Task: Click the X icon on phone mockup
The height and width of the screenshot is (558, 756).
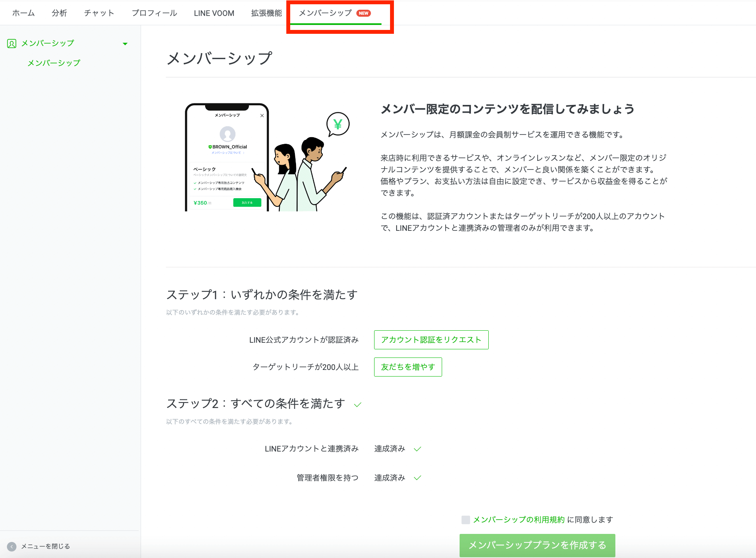Action: (x=262, y=115)
